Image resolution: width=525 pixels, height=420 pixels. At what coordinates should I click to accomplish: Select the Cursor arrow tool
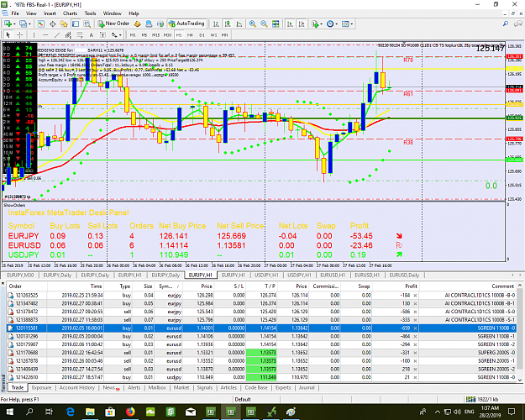coord(8,34)
